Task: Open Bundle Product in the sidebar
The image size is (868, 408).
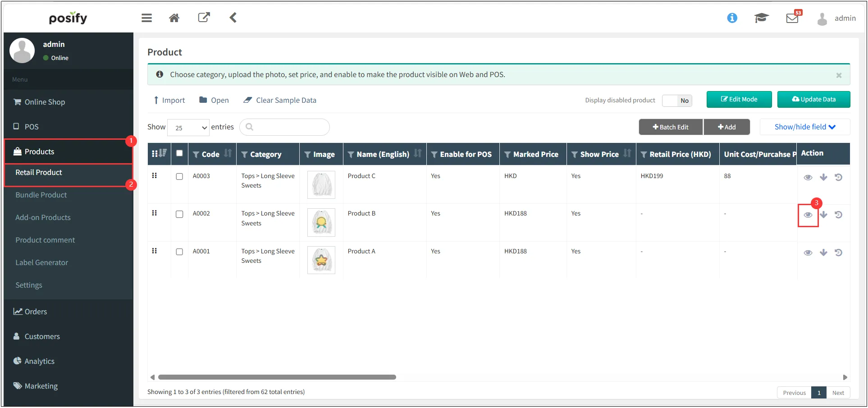Action: (x=41, y=195)
